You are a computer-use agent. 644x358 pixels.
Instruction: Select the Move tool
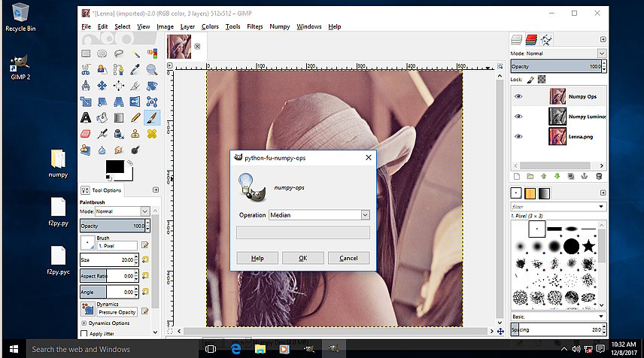pyautogui.click(x=102, y=86)
